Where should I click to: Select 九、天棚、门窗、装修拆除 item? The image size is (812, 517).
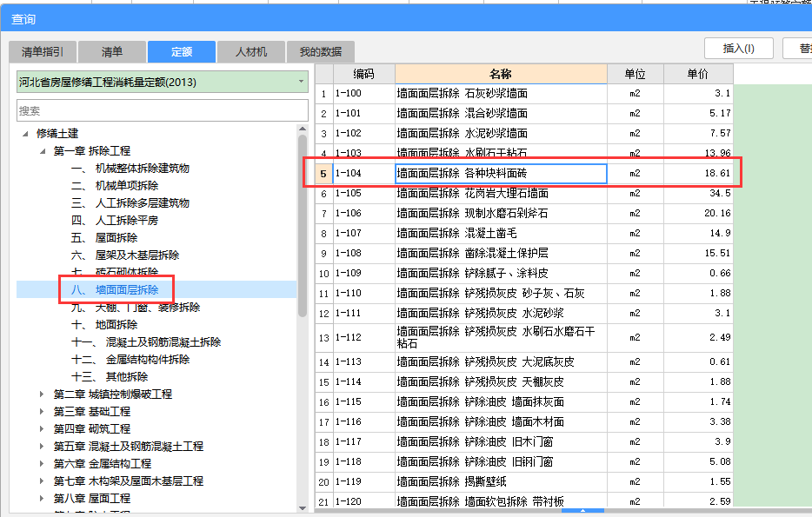point(135,308)
